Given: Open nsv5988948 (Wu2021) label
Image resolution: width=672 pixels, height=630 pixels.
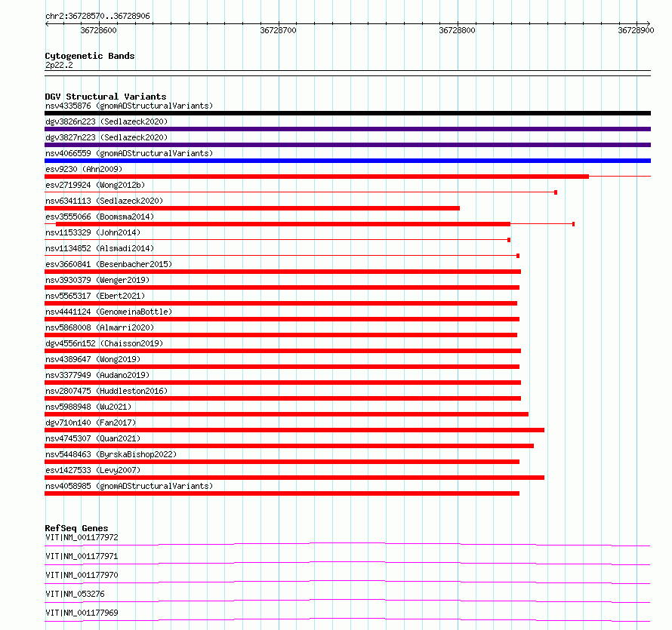Looking at the screenshot, I should (88, 407).
